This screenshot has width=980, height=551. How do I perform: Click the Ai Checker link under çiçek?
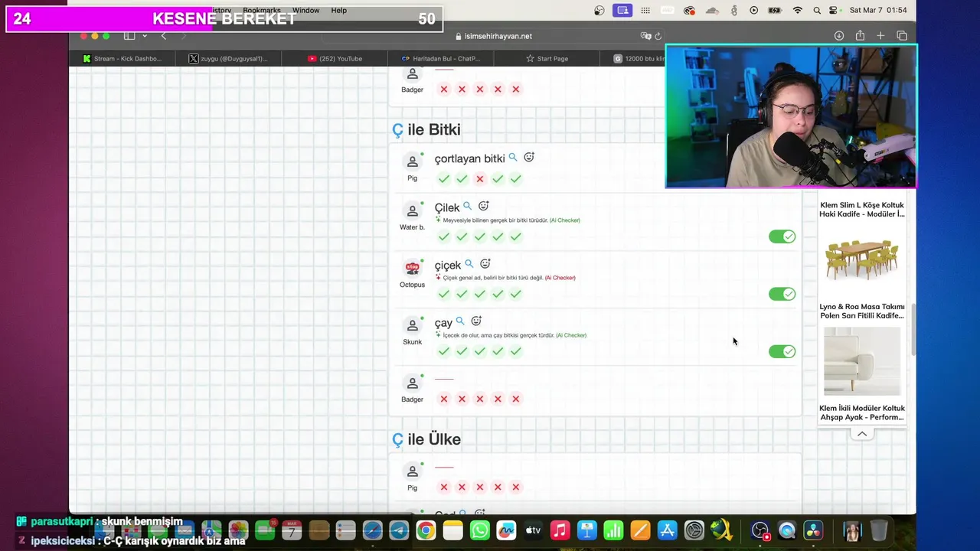(560, 278)
